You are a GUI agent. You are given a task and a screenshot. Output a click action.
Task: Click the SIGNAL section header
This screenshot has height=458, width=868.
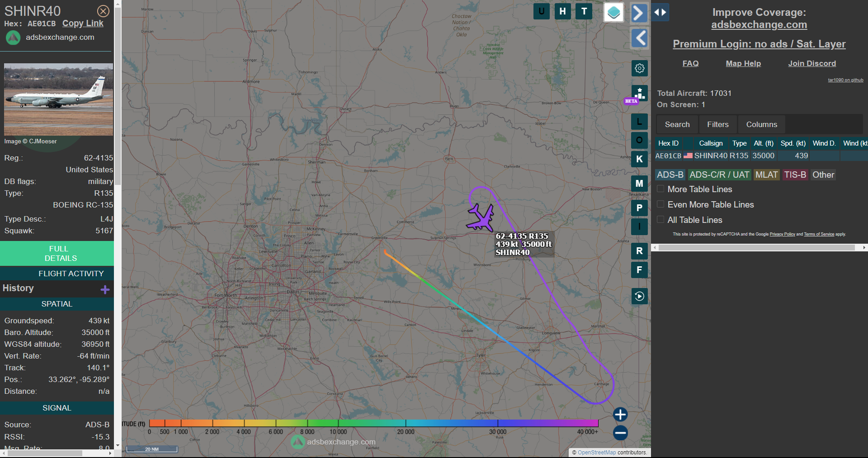(57, 408)
